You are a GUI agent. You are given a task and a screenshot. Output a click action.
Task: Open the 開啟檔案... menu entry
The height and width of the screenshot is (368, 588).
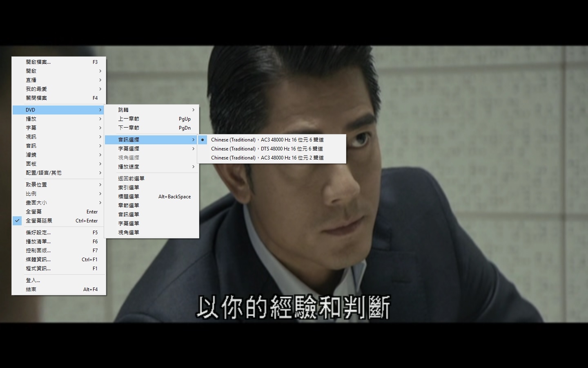[x=59, y=62]
